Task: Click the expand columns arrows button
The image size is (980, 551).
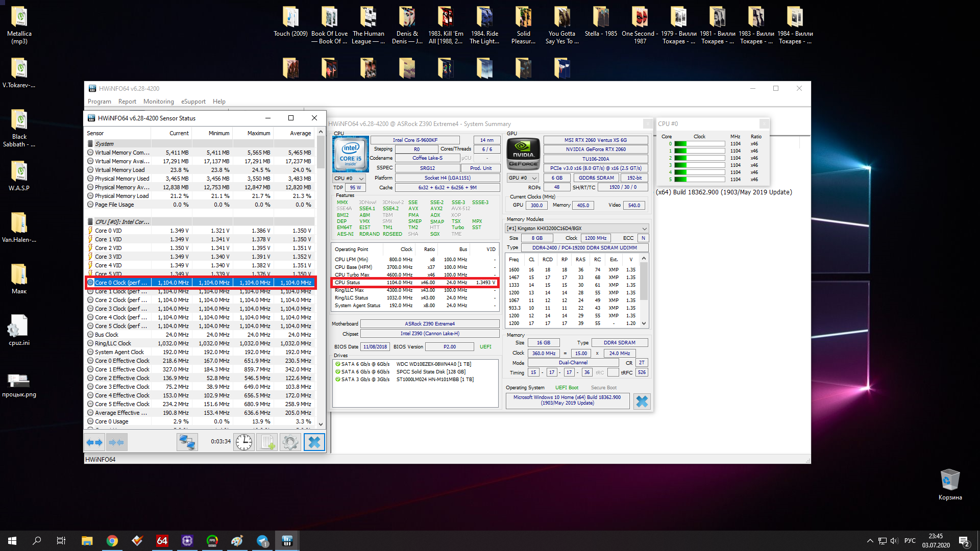Action: pyautogui.click(x=94, y=442)
